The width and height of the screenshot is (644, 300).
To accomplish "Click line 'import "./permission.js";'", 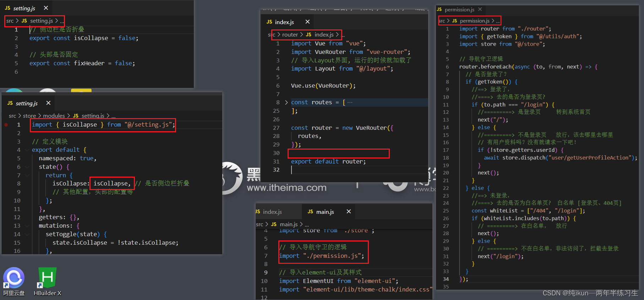I will [322, 256].
